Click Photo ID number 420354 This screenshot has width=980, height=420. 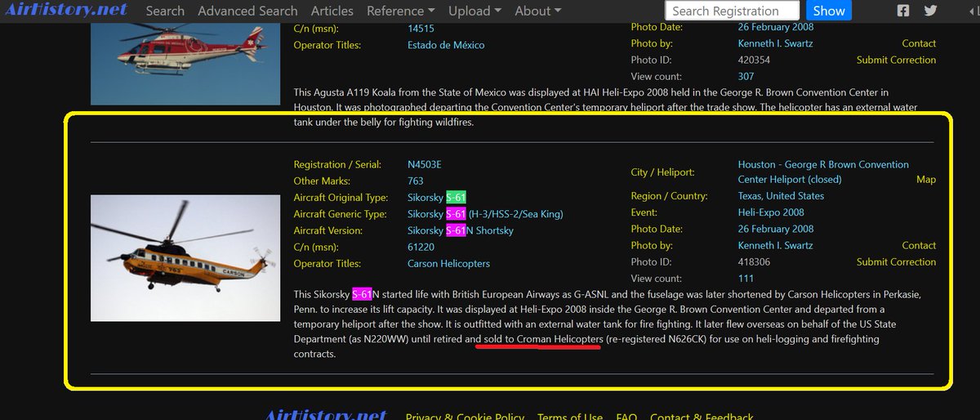pos(754,60)
